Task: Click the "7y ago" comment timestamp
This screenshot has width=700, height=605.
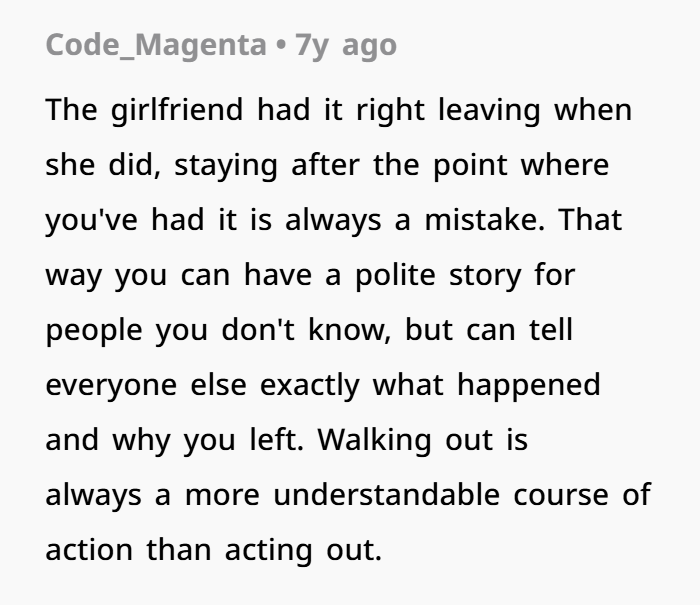Action: pos(346,45)
